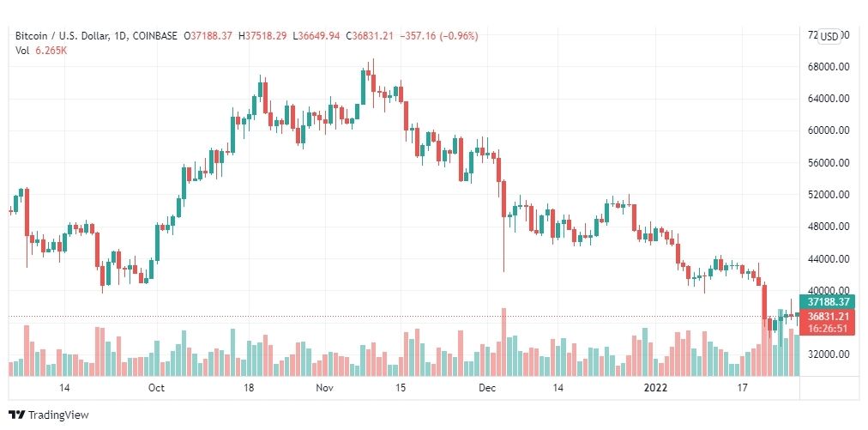Click the 68000.00 price axis label

(829, 67)
